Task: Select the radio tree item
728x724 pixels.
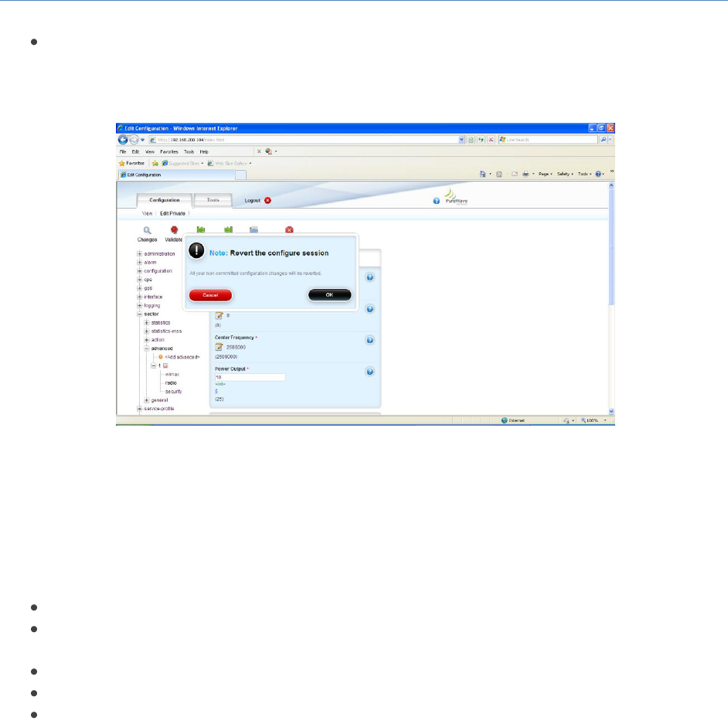Action: pos(170,383)
